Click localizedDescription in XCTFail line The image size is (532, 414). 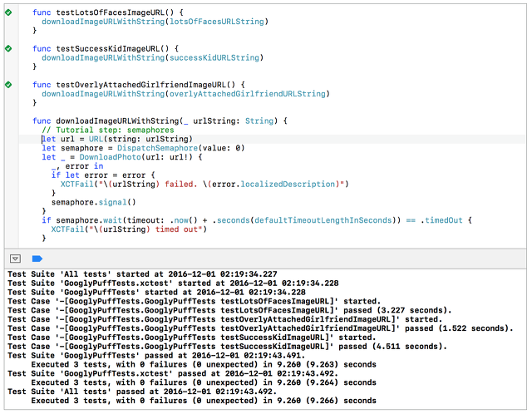(288, 185)
